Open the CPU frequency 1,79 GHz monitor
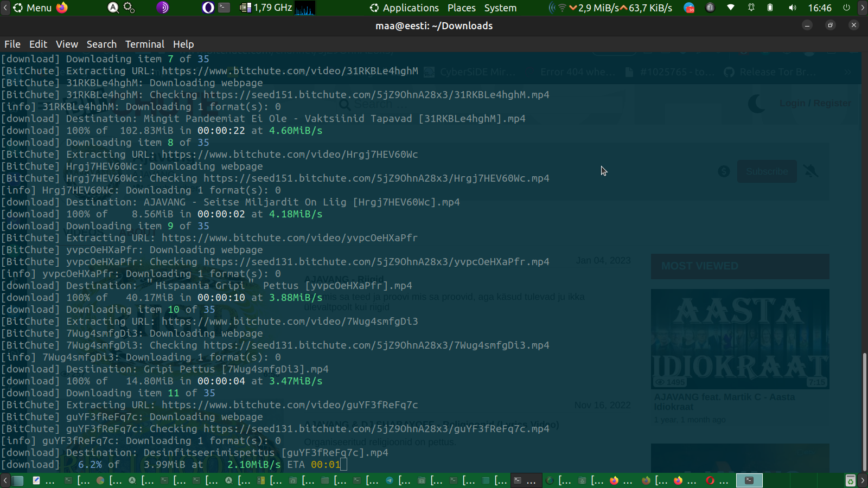 click(x=266, y=8)
